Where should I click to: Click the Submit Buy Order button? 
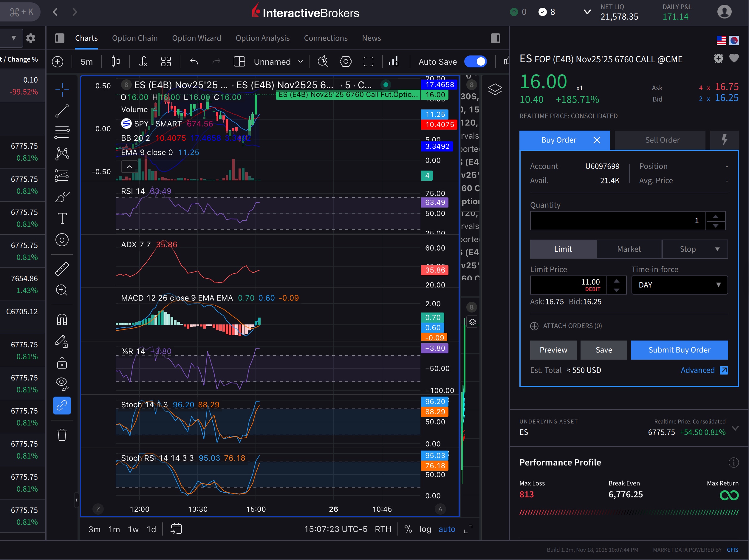[x=679, y=350]
